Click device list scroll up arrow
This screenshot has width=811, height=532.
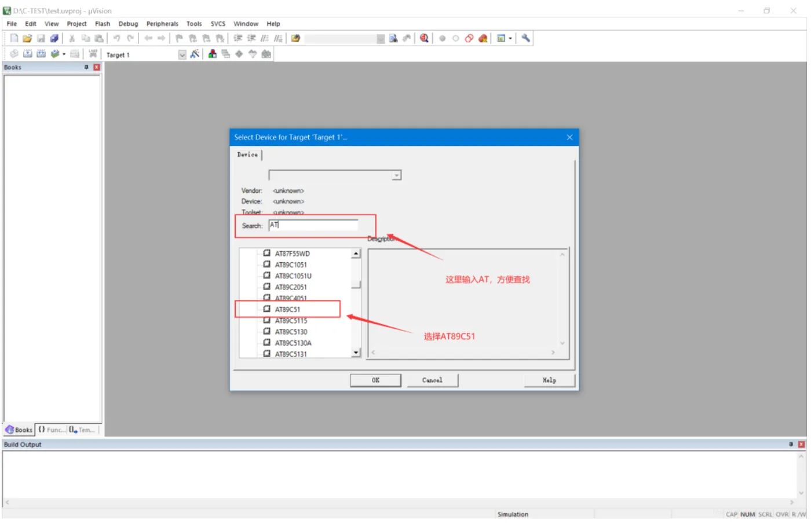point(356,254)
